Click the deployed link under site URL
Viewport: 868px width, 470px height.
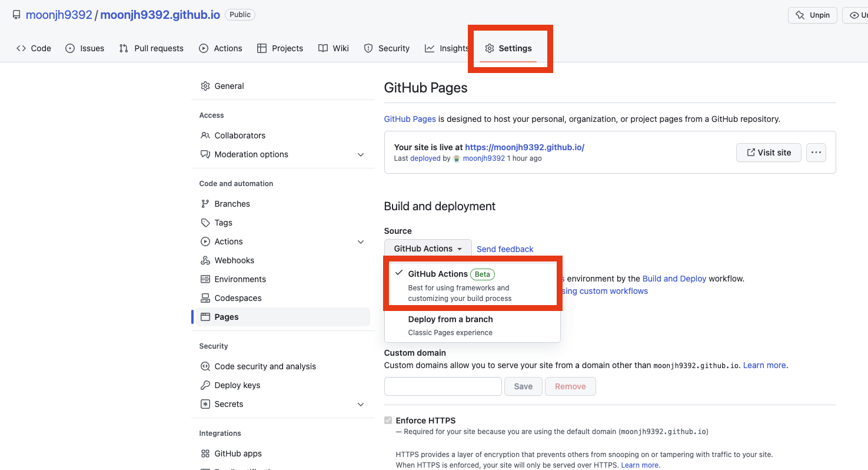(x=425, y=158)
